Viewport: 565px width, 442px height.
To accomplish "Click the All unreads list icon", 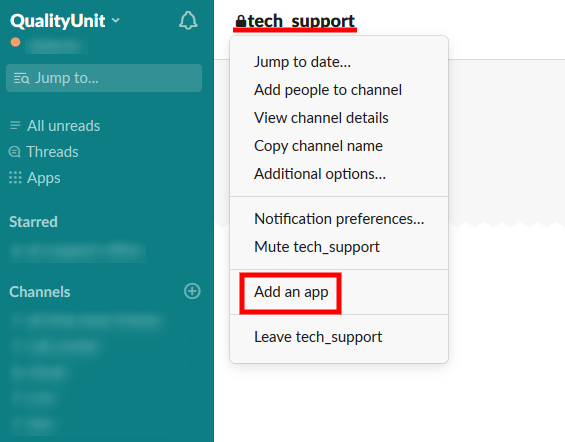I will click(15, 125).
